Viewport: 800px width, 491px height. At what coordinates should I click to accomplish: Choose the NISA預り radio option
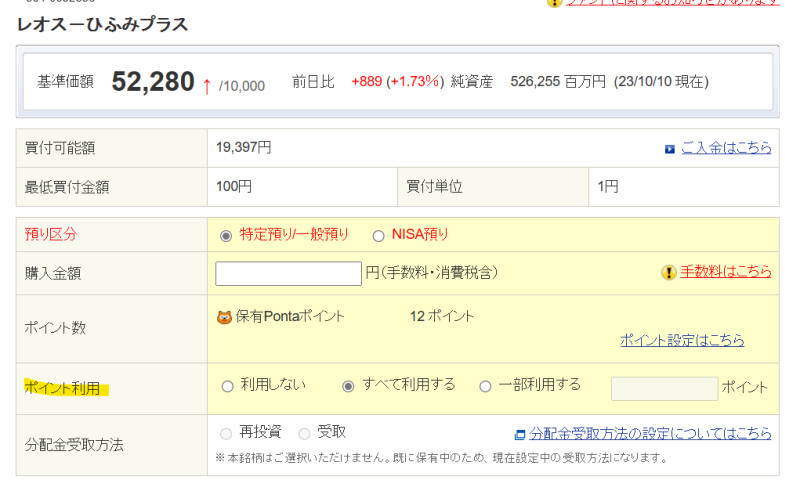point(378,236)
